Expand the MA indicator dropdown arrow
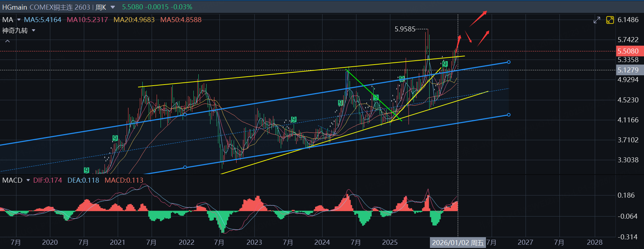This screenshot has height=249, width=644. [19, 20]
